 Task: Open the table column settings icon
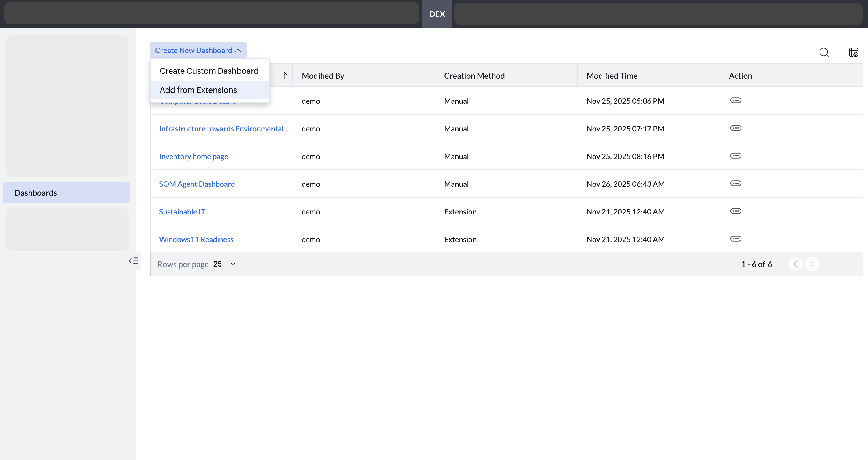pyautogui.click(x=853, y=52)
